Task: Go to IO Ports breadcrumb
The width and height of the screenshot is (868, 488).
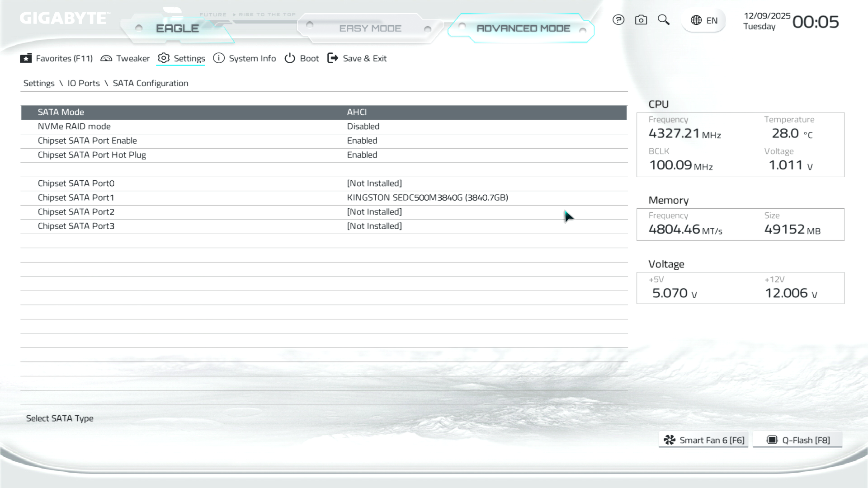Action: 84,83
